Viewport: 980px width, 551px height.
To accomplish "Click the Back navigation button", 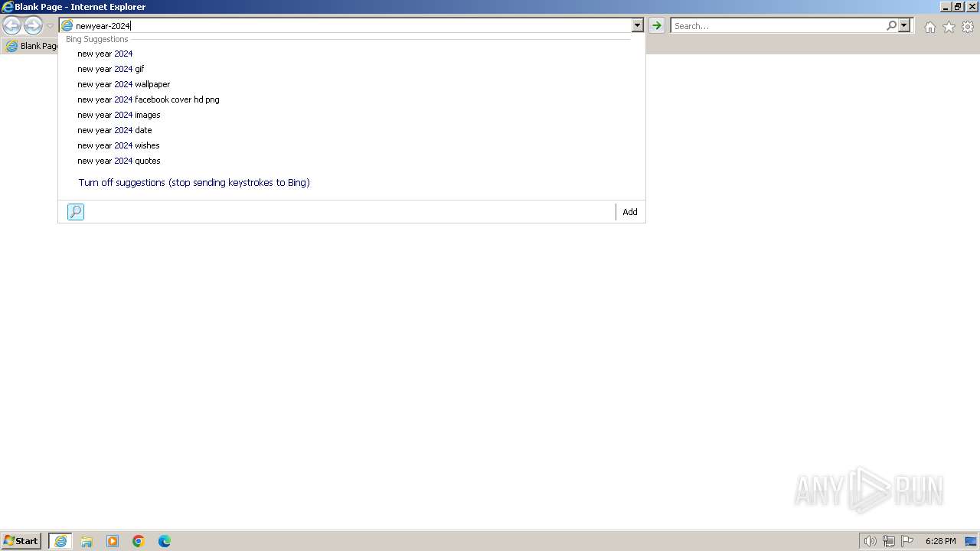I will click(11, 25).
